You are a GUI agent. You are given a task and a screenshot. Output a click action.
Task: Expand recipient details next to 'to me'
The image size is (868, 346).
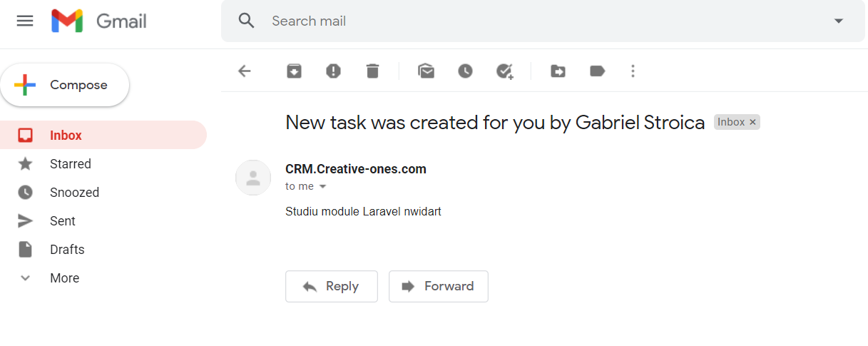coord(322,186)
